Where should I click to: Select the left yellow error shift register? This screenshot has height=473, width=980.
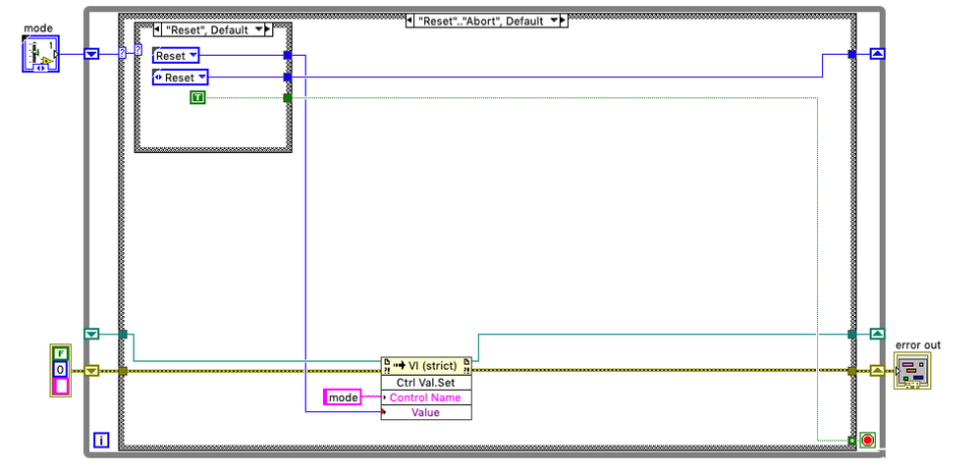(92, 371)
